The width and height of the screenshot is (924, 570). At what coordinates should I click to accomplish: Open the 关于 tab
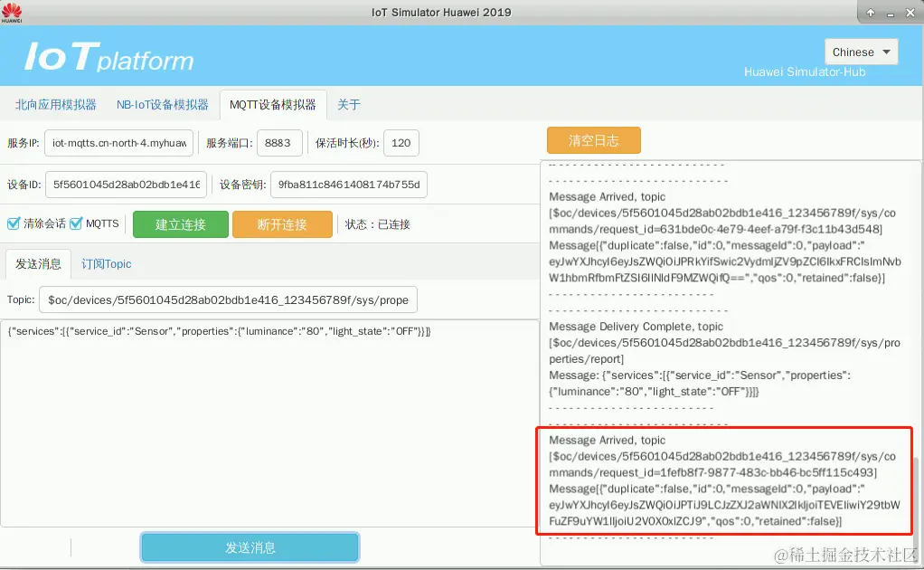click(x=349, y=105)
